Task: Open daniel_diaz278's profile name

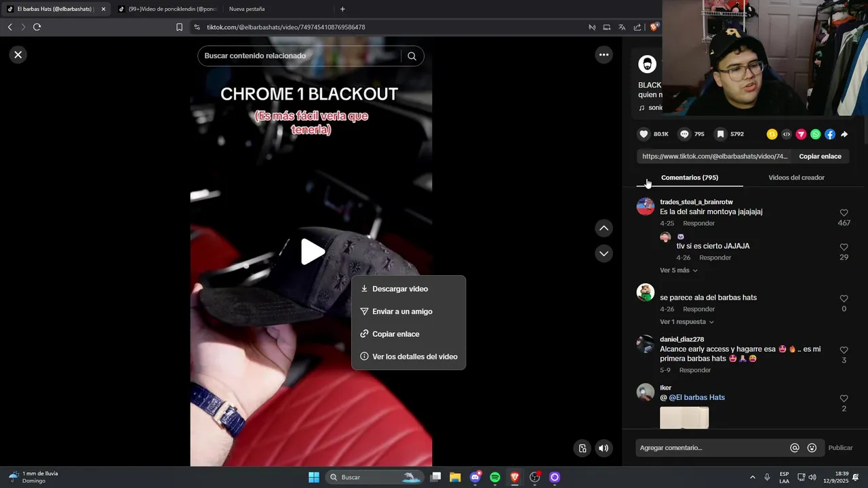Action: pos(682,339)
